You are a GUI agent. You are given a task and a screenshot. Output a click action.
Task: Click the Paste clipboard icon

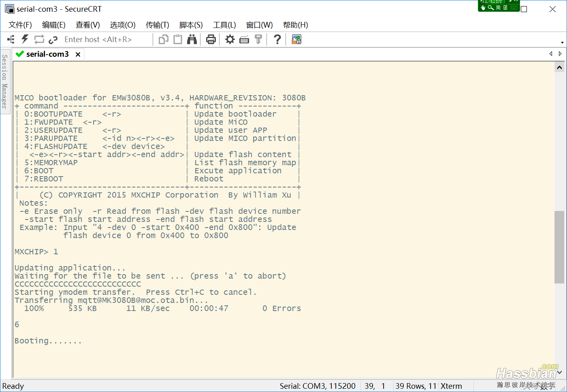(x=177, y=39)
